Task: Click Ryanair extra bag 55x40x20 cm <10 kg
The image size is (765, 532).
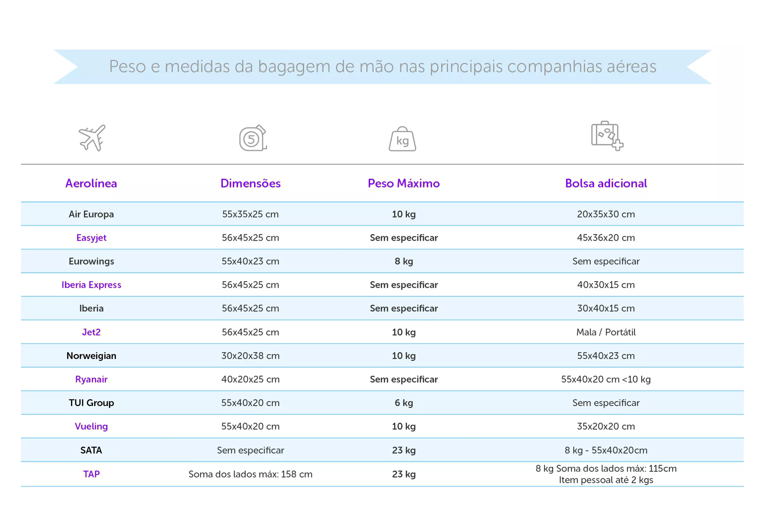Action: [x=606, y=379]
